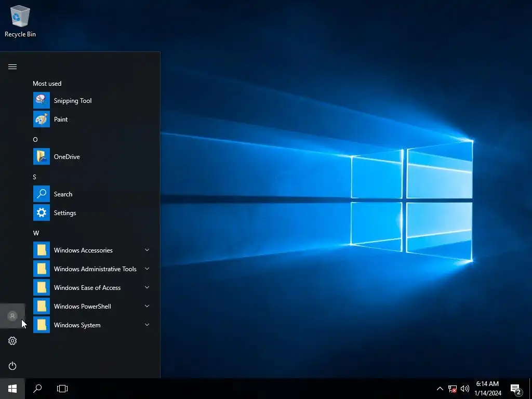This screenshot has height=399, width=532.
Task: Open Task View on the taskbar
Action: [x=62, y=389]
